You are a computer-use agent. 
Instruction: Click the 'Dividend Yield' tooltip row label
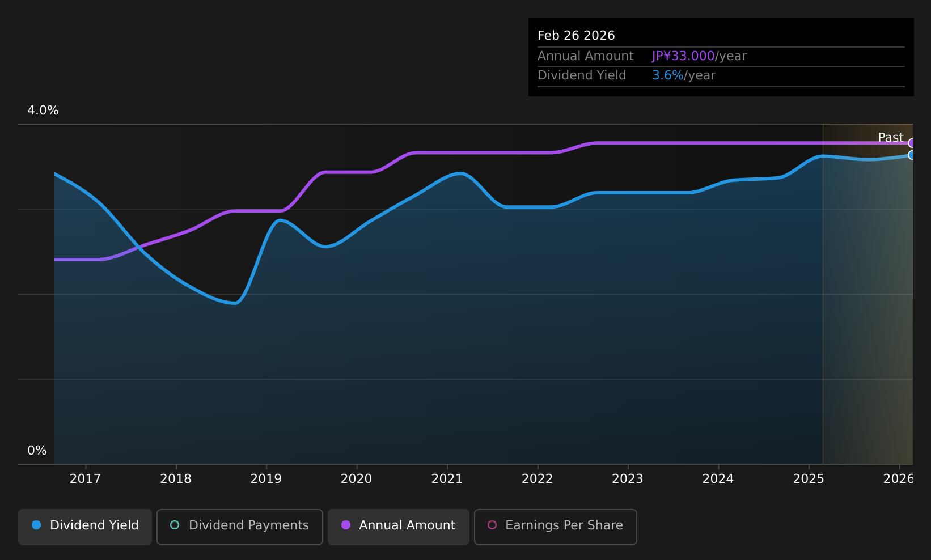tap(582, 75)
